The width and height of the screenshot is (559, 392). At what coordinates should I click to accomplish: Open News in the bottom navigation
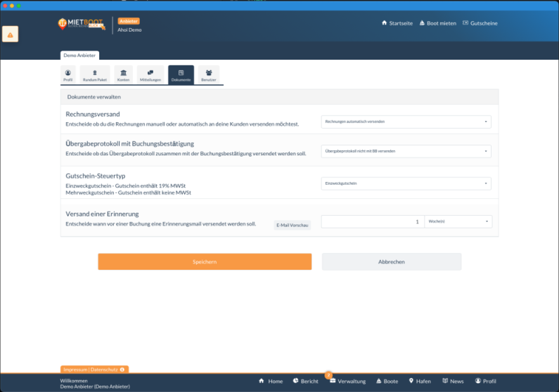point(453,381)
